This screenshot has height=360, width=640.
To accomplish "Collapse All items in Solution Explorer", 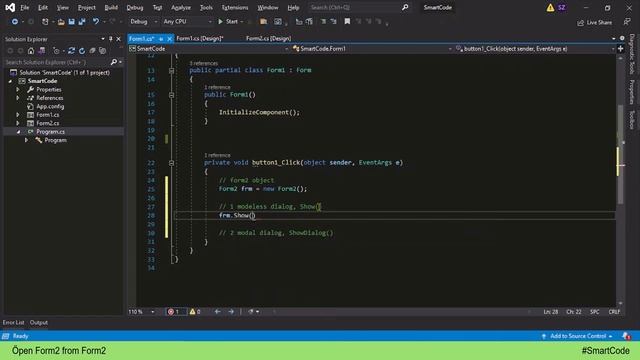I will [93, 51].
